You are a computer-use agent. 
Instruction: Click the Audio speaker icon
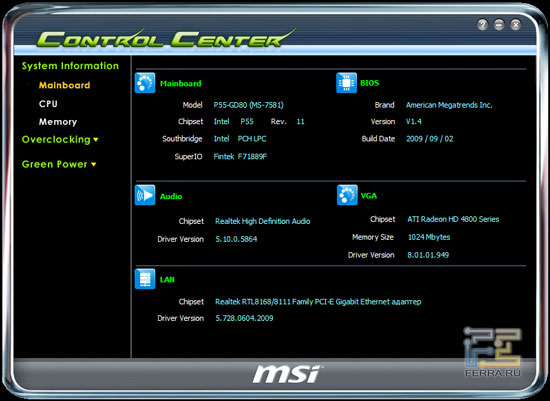click(145, 195)
